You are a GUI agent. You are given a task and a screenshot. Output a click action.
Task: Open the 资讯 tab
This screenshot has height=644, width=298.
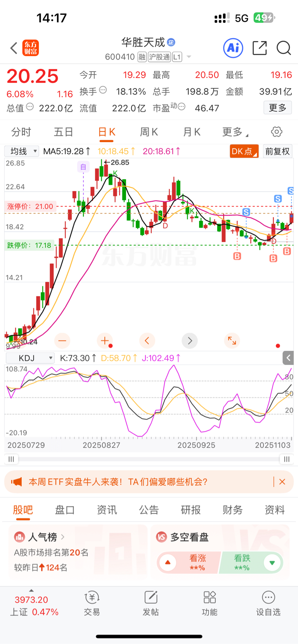click(107, 510)
